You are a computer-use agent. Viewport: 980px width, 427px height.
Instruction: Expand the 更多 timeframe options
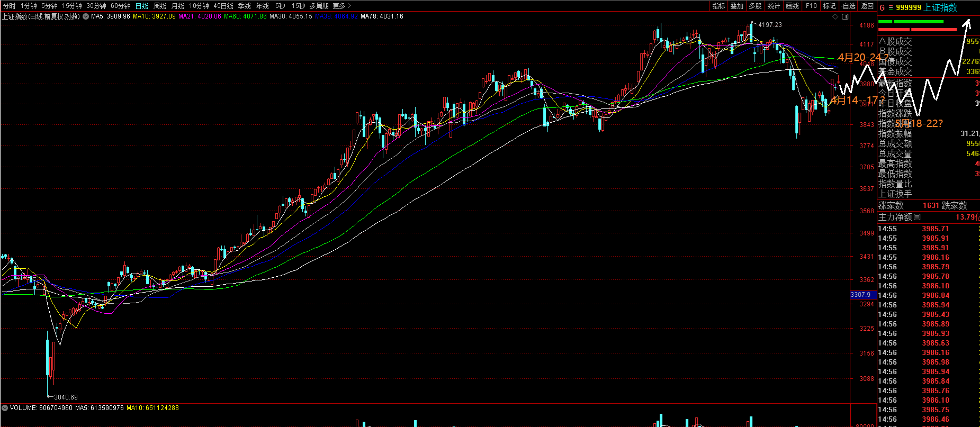click(x=341, y=6)
